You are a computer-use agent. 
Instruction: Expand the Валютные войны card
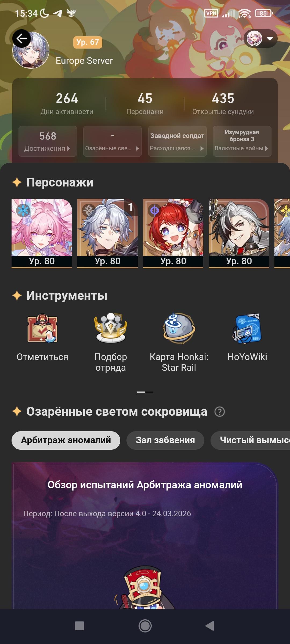(242, 141)
